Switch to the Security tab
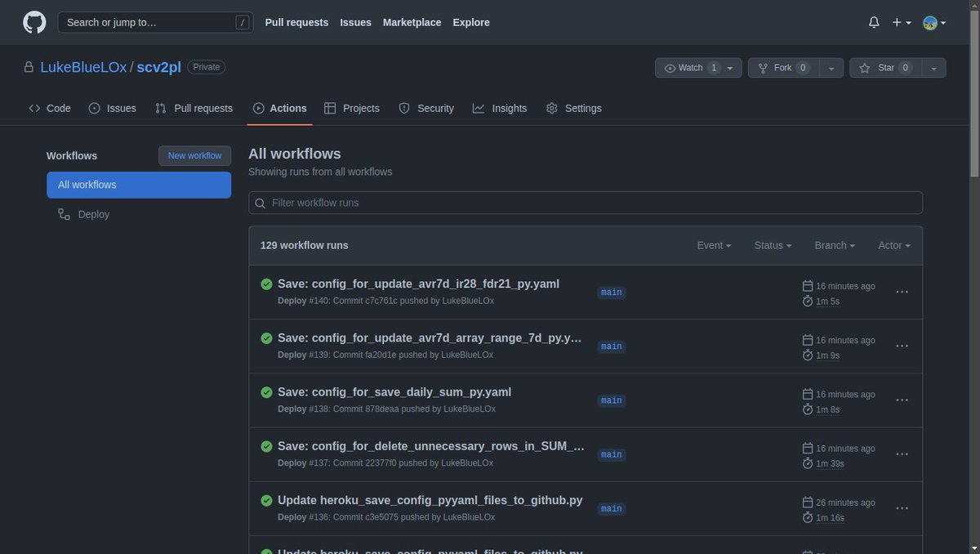This screenshot has width=980, height=554. tap(426, 108)
